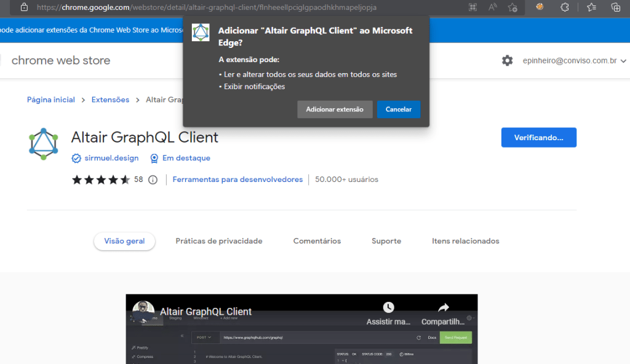Click the Ler e alterar todos os seus dados text
630x364 pixels.
click(310, 74)
